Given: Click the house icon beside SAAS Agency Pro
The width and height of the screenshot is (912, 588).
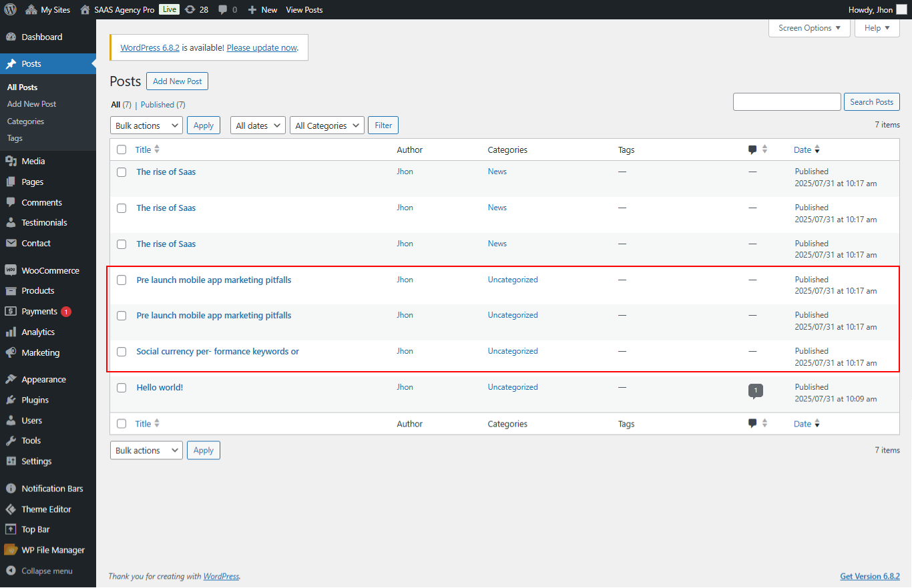Looking at the screenshot, I should 85,10.
